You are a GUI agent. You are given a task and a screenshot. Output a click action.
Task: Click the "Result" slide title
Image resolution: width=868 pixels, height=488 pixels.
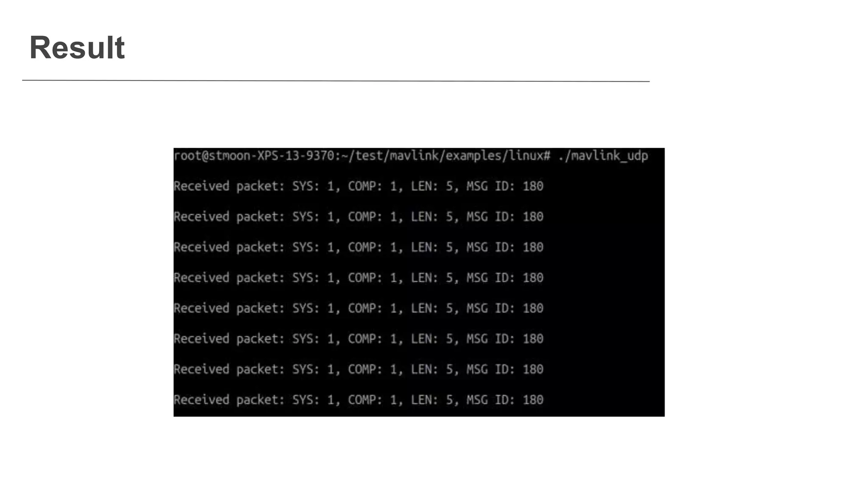(x=77, y=47)
